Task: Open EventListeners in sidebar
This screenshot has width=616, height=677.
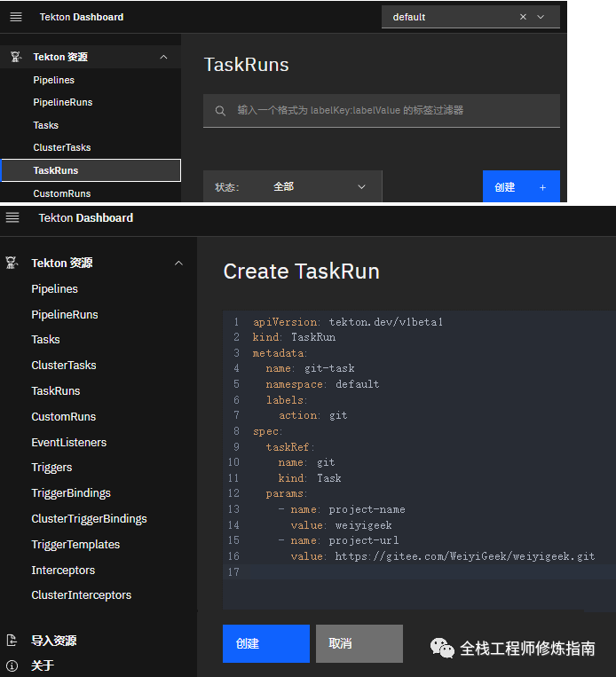Action: click(x=68, y=442)
